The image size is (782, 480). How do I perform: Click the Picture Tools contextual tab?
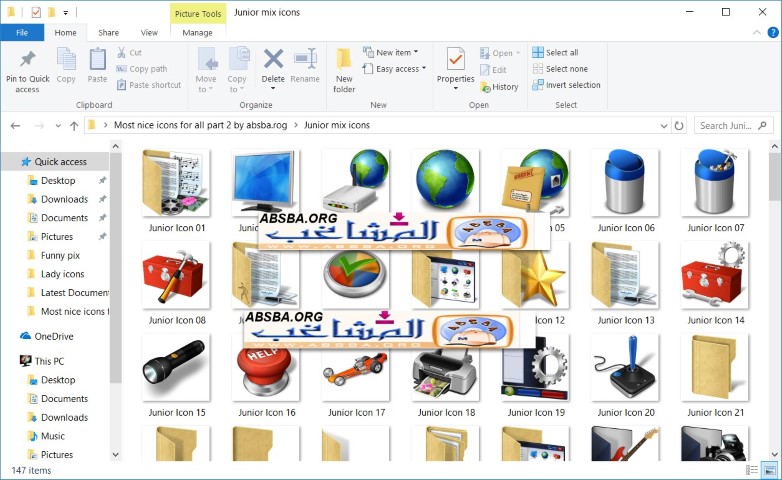coord(198,14)
